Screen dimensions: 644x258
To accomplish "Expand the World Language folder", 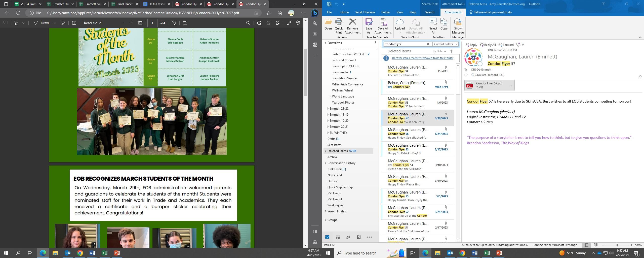I will click(x=330, y=96).
